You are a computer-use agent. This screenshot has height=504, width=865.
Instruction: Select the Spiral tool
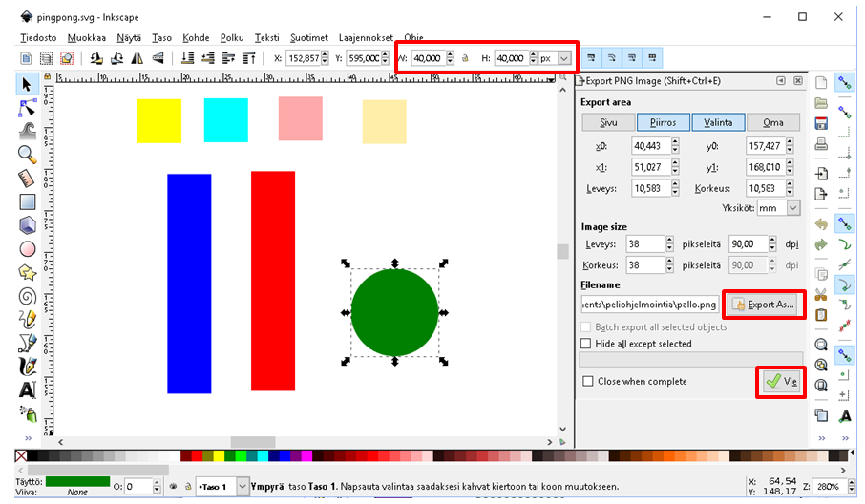(27, 295)
